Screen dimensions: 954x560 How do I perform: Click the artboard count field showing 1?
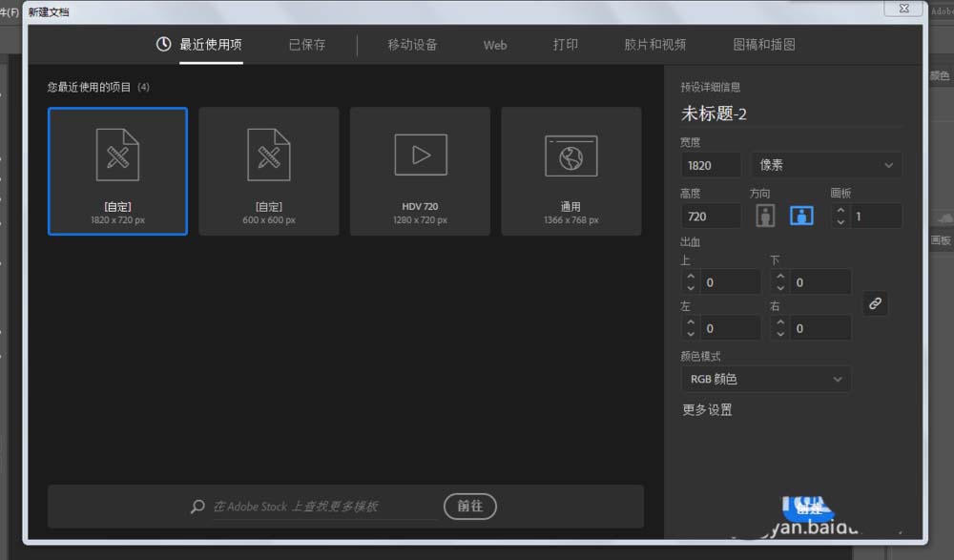pos(876,217)
